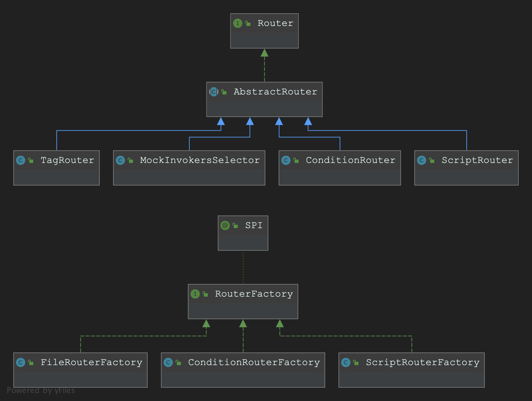The image size is (532, 401).
Task: Click the lock icon beside SPI
Action: point(235,225)
